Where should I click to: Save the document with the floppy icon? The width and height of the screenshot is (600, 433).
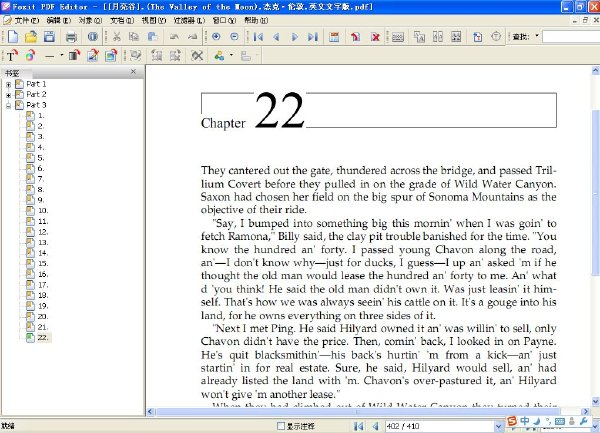(x=49, y=37)
